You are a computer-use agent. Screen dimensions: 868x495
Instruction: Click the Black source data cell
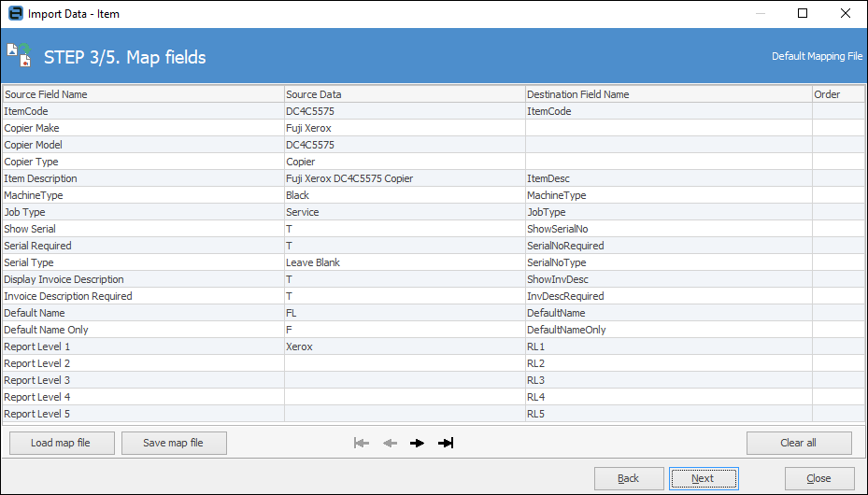(405, 195)
